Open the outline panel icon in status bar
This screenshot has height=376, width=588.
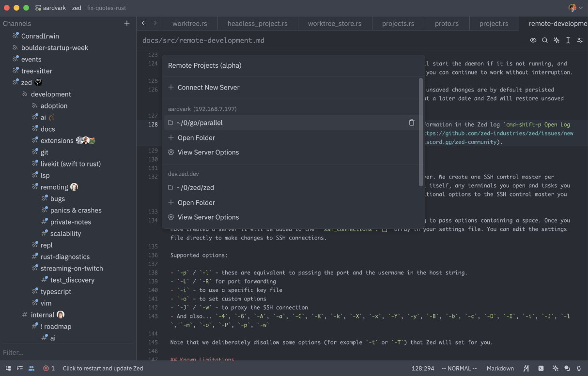tap(20, 368)
